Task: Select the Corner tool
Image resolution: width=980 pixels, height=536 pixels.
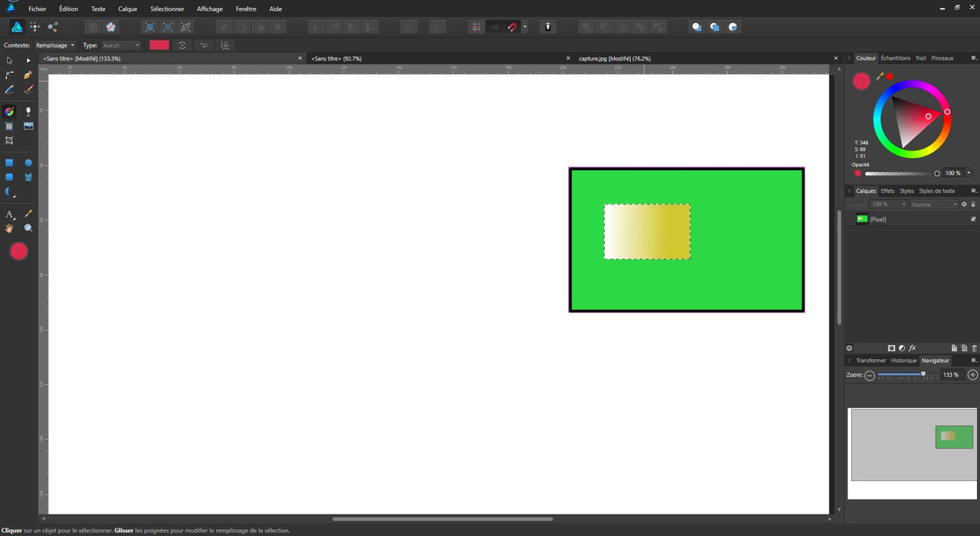Action: pyautogui.click(x=9, y=75)
